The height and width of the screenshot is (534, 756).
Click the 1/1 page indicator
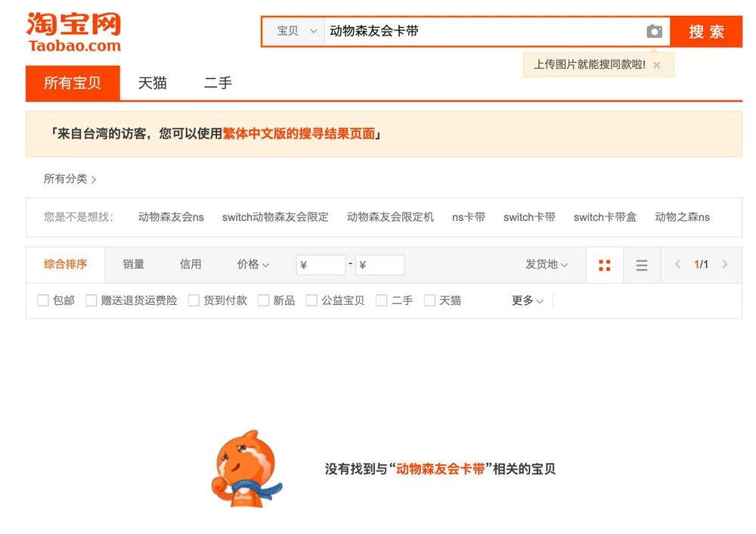[701, 264]
